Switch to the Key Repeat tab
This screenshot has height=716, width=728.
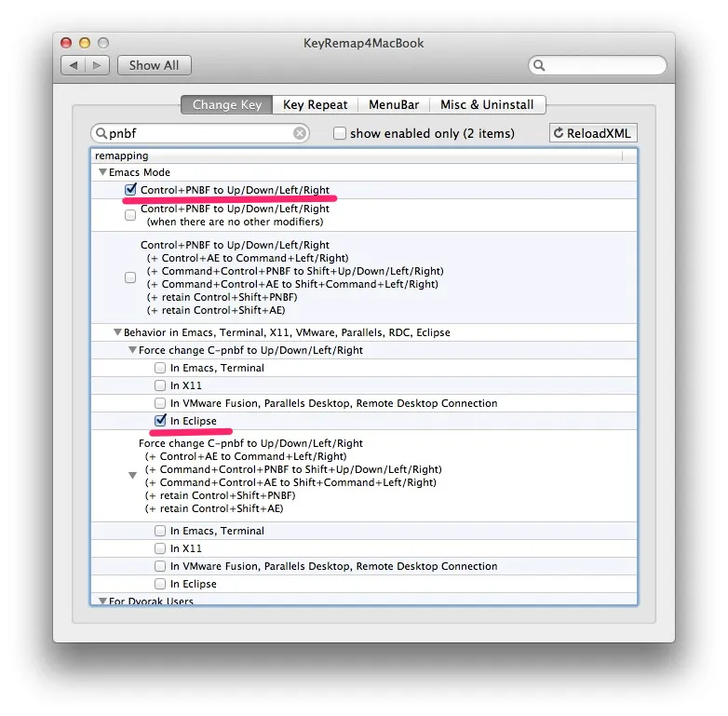coord(315,105)
